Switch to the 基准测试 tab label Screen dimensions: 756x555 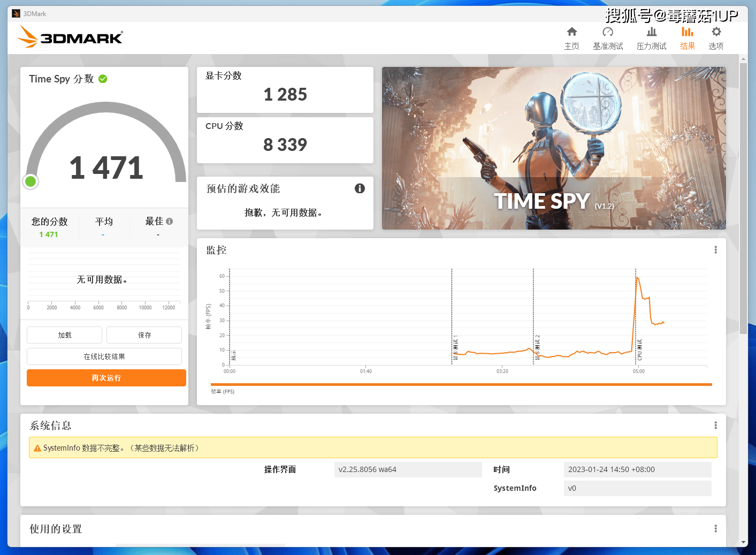[x=608, y=46]
